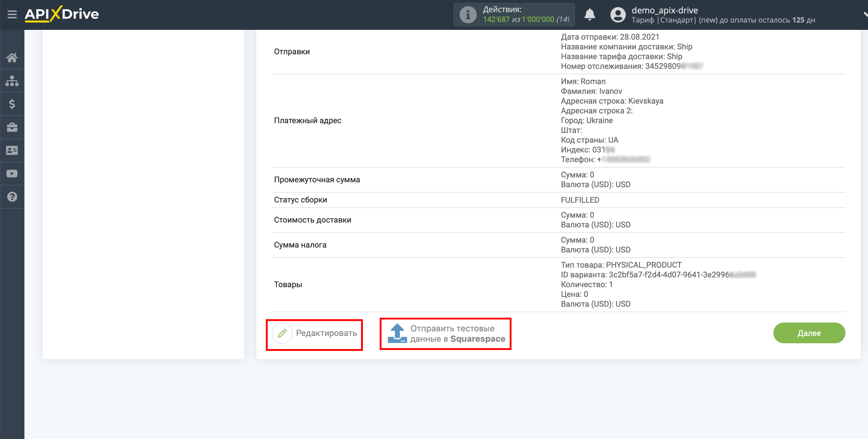Click the Код страны: UA text
The image size is (868, 439).
click(x=589, y=140)
